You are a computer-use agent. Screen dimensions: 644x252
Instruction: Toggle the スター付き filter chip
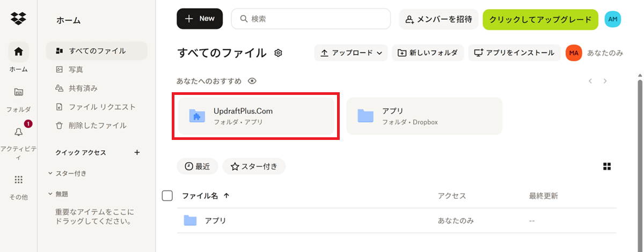click(254, 166)
